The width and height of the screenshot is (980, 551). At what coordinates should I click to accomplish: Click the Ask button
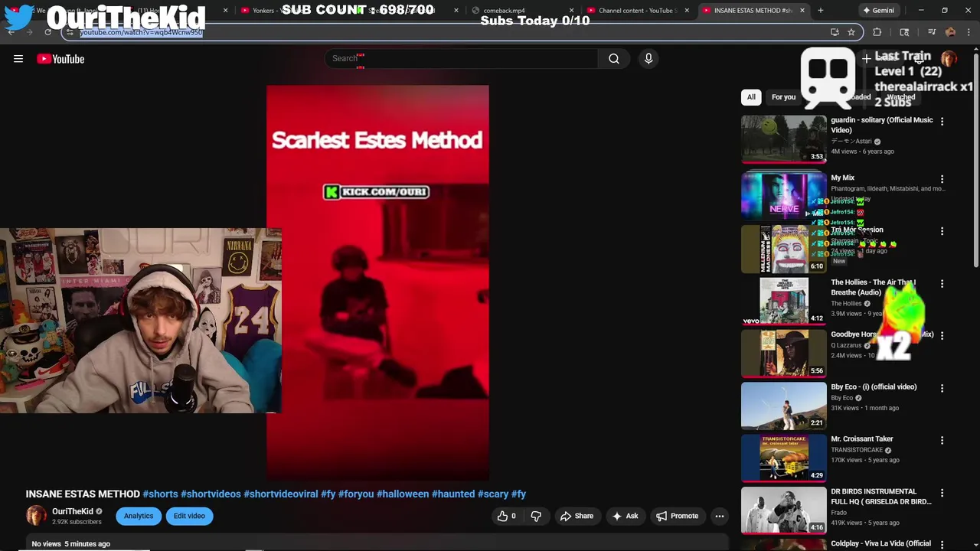pos(625,517)
